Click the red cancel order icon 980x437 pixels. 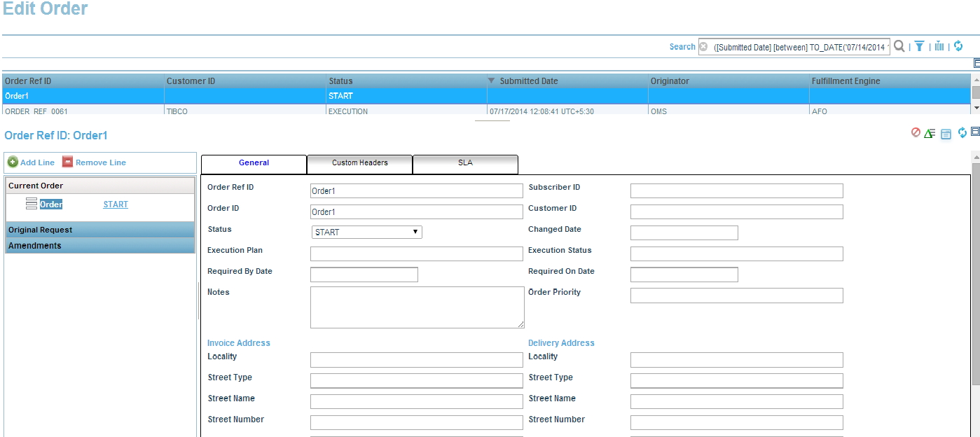click(916, 132)
